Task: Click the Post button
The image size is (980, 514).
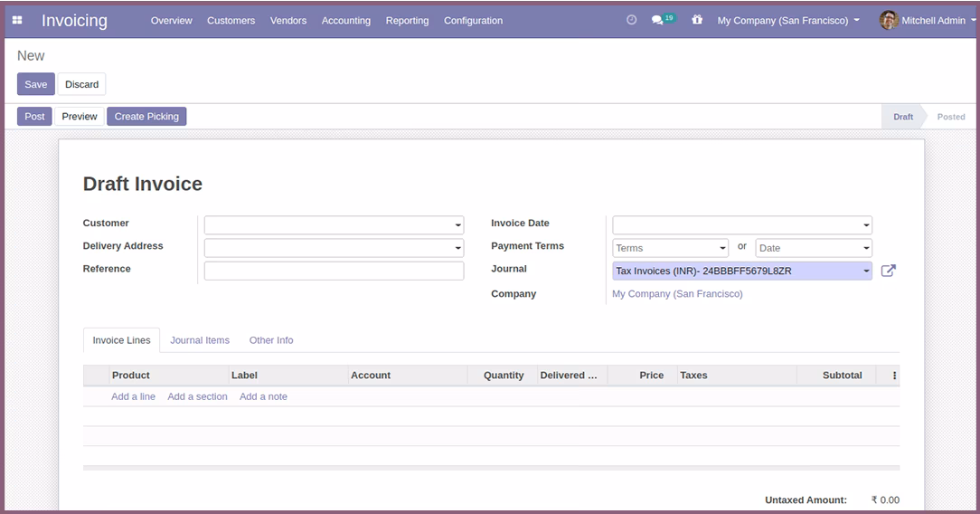Action: 34,117
